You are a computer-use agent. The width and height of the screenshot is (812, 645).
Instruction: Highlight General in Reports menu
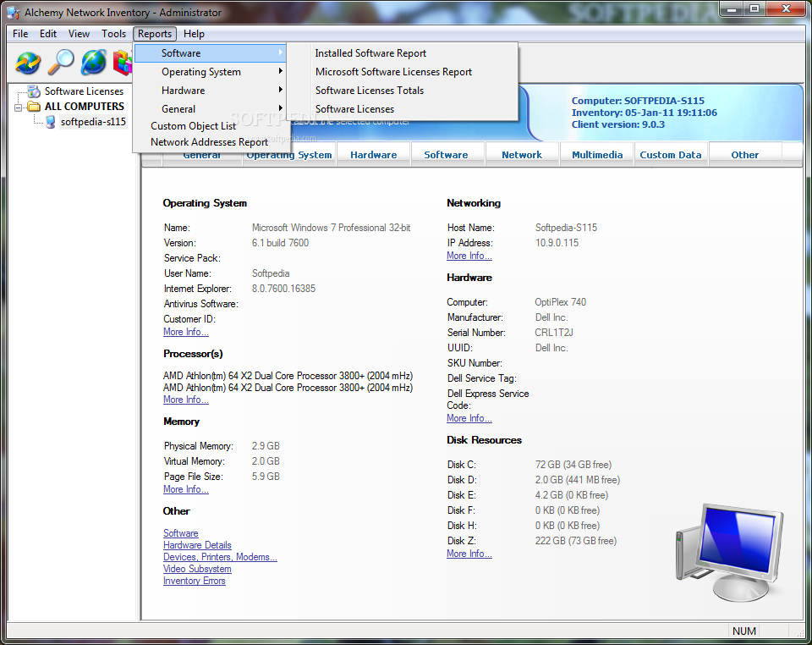[x=210, y=109]
